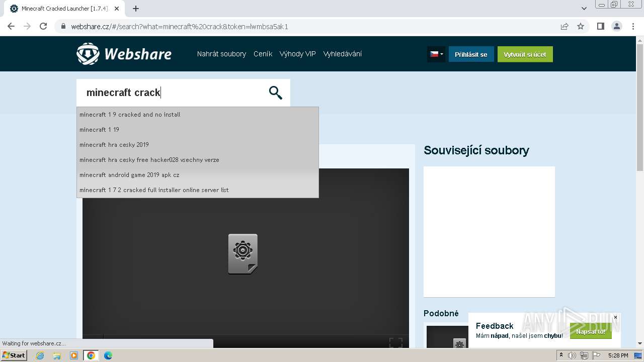Open Internet Explorer from taskbar
This screenshot has width=644, height=362.
point(40,355)
